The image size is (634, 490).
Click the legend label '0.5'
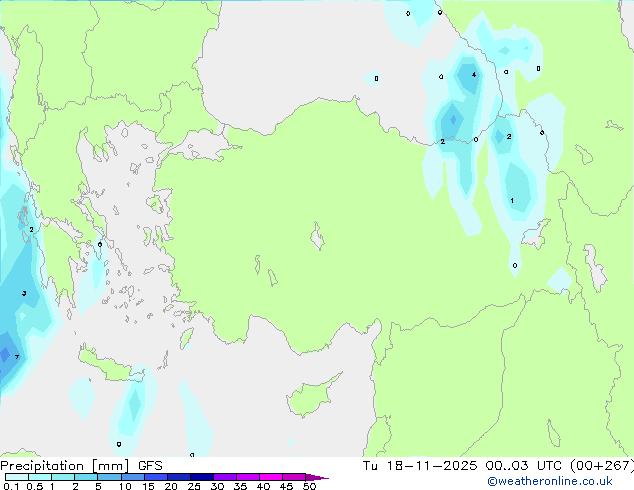pos(34,486)
